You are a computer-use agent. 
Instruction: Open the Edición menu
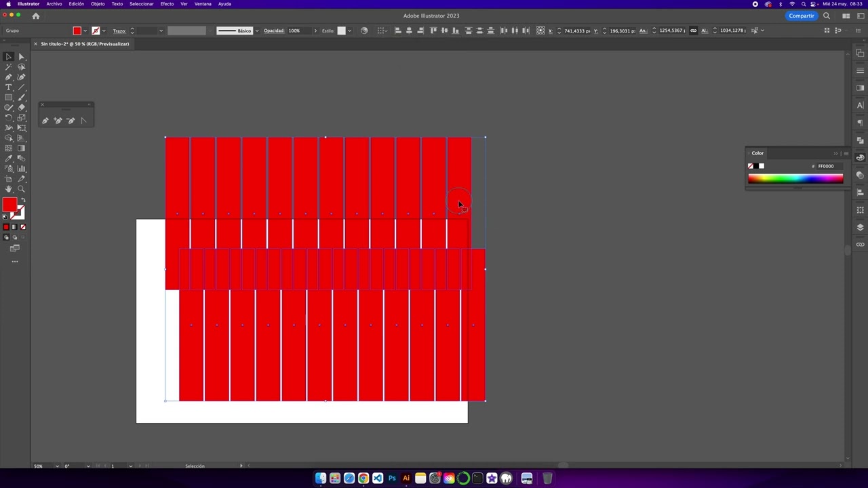click(x=76, y=4)
